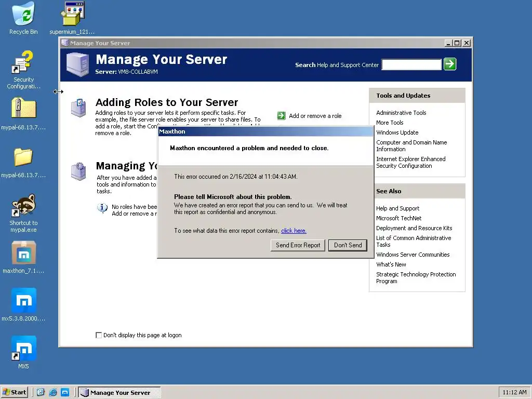Click Send Error Report button
The width and height of the screenshot is (532, 399).
[x=298, y=245]
